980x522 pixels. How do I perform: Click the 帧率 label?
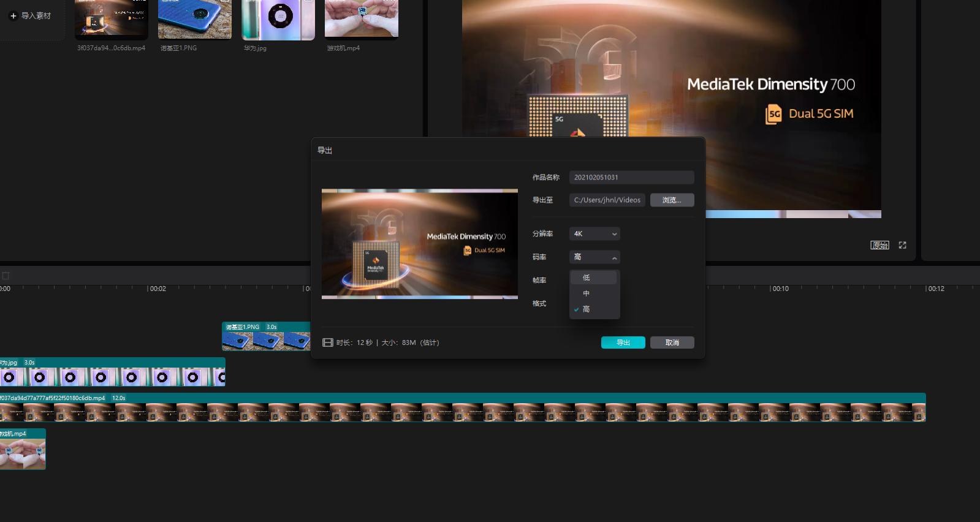(x=539, y=280)
